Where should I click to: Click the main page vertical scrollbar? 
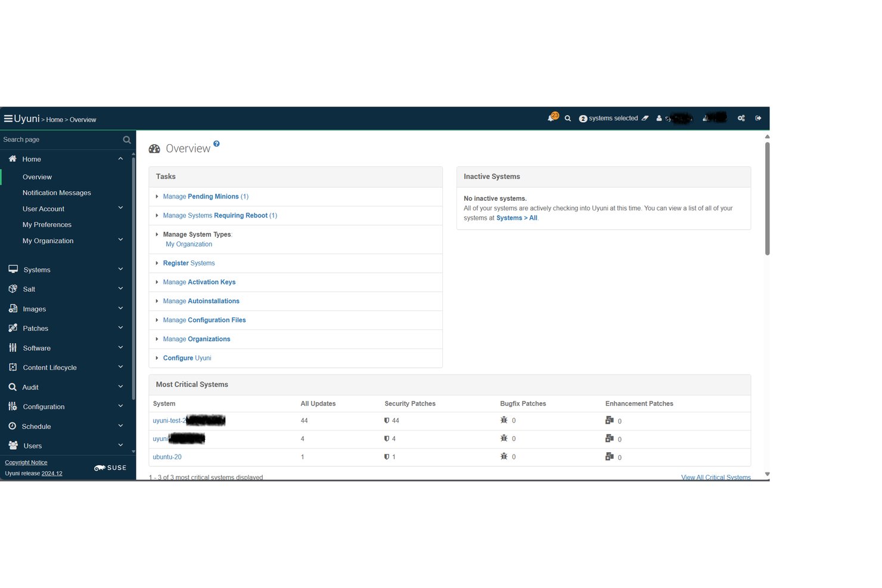tap(767, 199)
